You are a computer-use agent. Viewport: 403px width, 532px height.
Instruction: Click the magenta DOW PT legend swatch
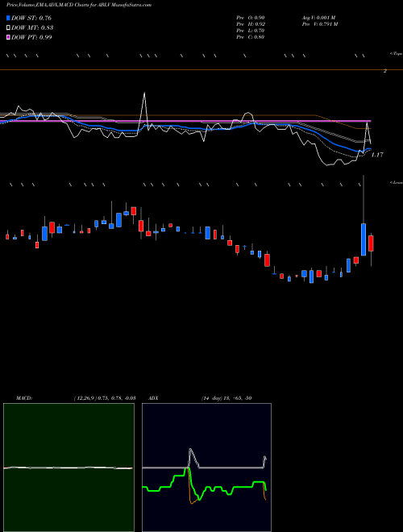[x=8, y=37]
